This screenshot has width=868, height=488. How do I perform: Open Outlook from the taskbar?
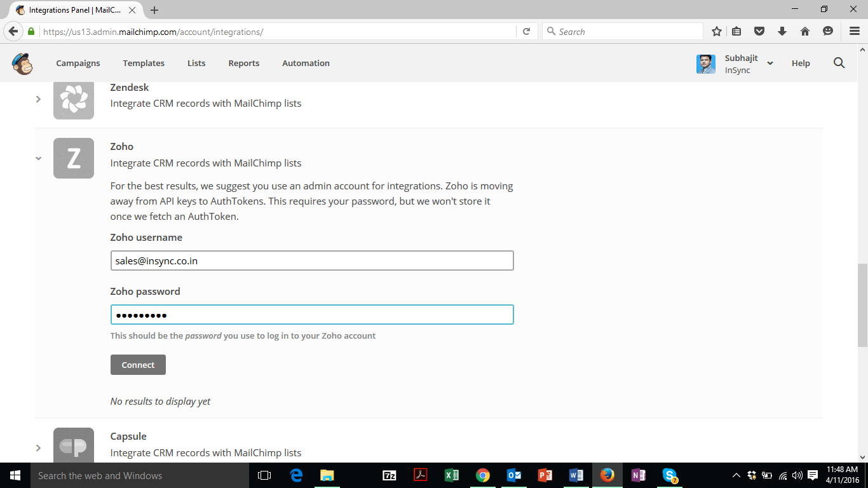[x=514, y=475]
